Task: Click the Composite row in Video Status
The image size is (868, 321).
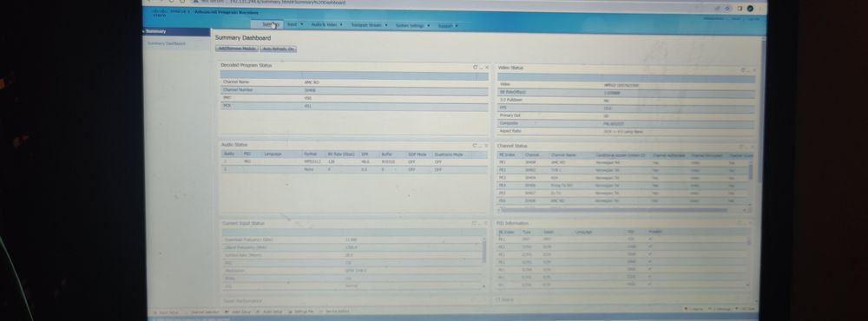Action: [x=626, y=123]
